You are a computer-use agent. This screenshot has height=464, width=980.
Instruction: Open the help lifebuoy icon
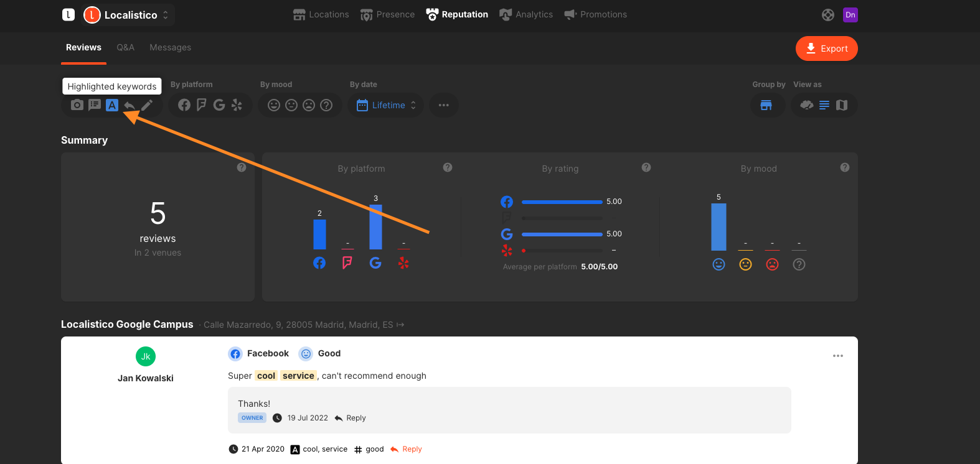[x=828, y=15]
